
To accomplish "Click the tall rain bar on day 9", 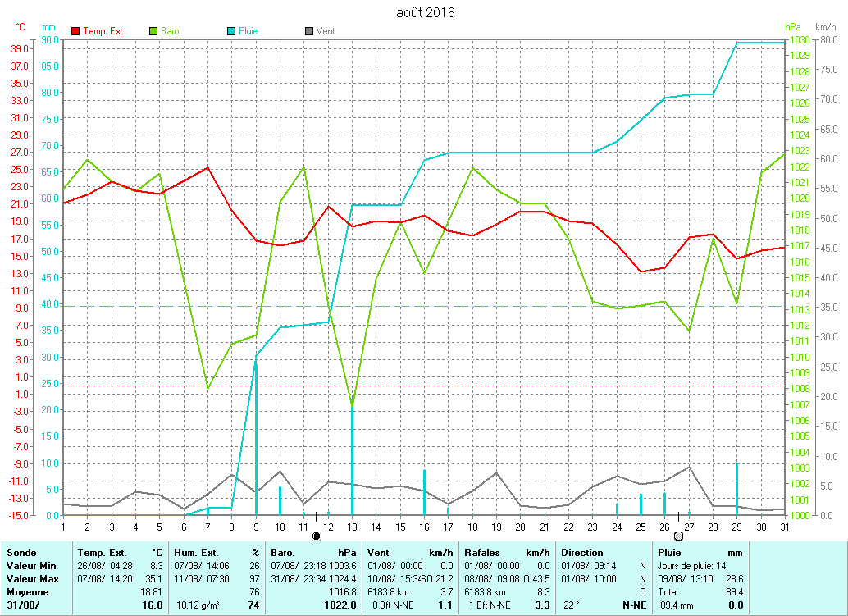I will tap(256, 435).
